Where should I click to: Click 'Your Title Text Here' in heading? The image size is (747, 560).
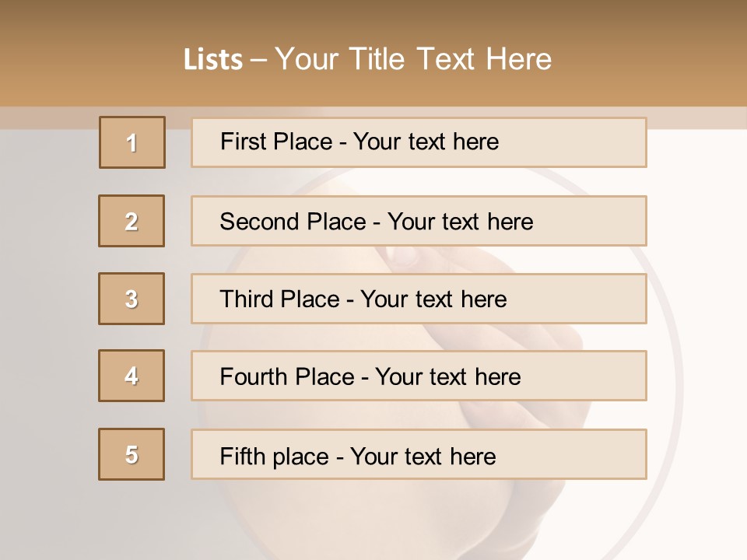point(413,60)
